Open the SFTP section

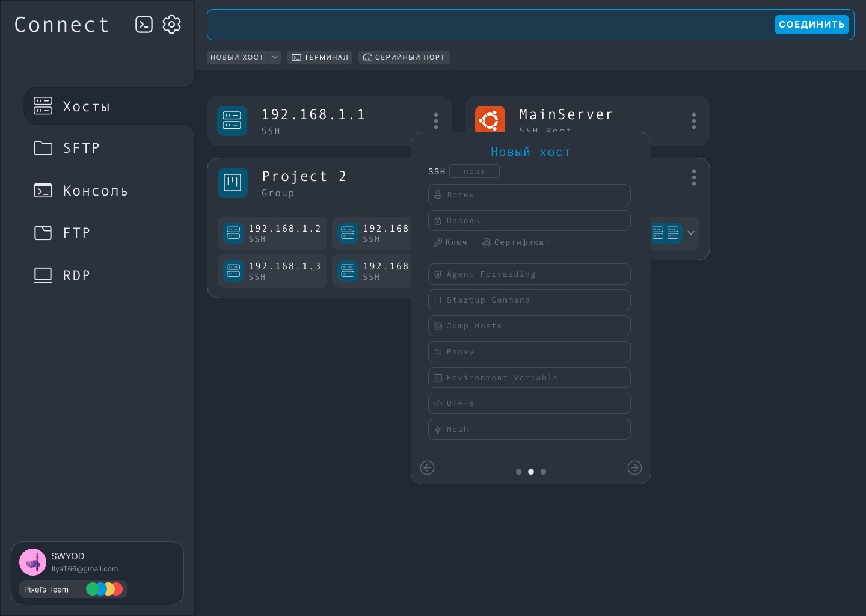pos(81,148)
